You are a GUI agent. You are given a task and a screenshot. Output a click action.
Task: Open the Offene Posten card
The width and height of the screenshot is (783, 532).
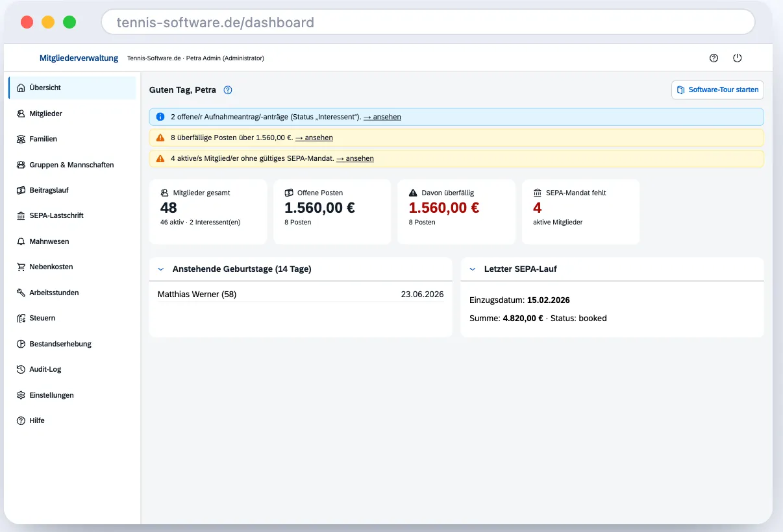click(x=332, y=212)
